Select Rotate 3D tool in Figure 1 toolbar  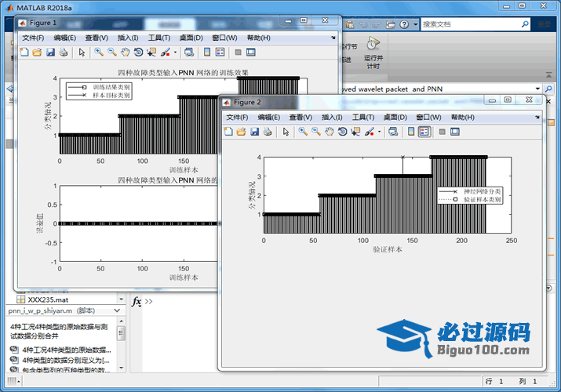pos(138,53)
